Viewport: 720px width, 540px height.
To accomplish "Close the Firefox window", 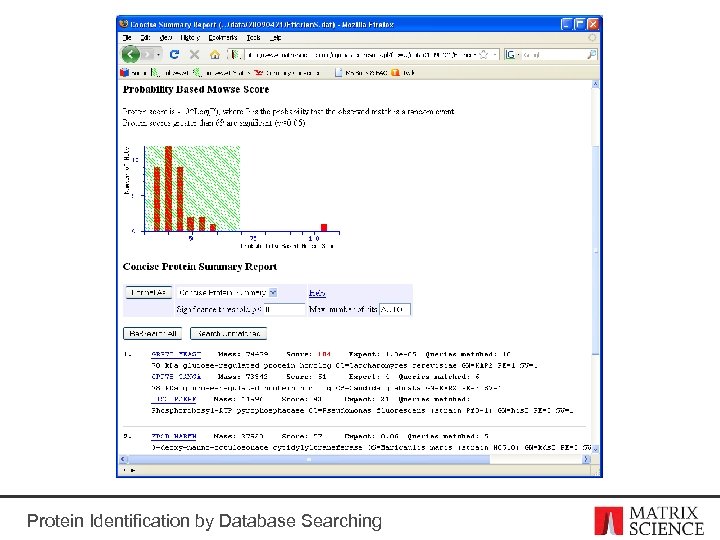I will click(x=593, y=24).
